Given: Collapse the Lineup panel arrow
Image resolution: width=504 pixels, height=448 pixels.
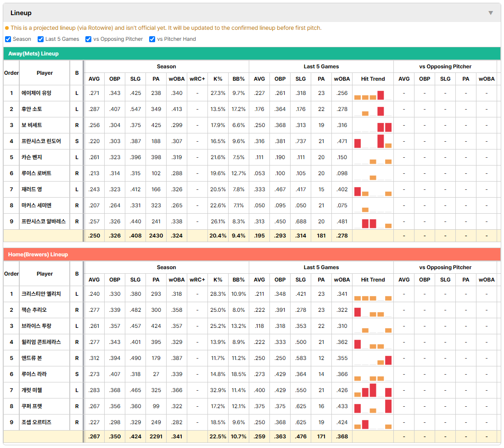Looking at the screenshot, I should pos(491,13).
